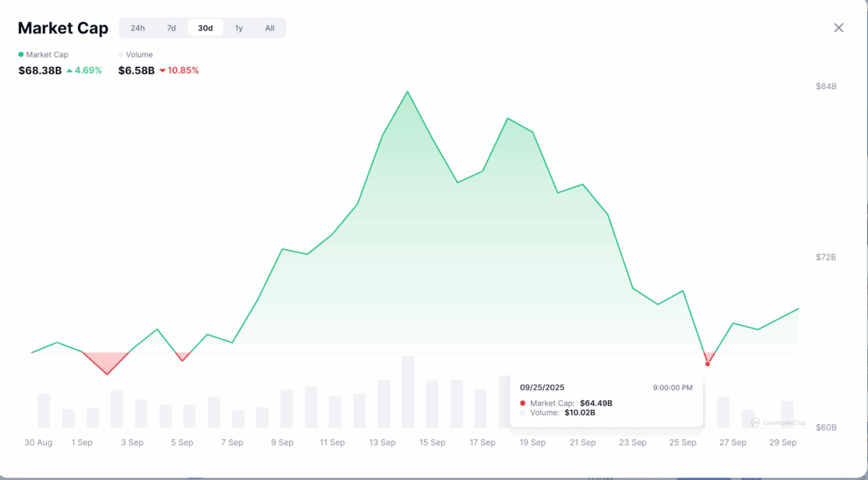The width and height of the screenshot is (868, 480).
Task: Switch to the 24h time range
Action: pos(138,28)
